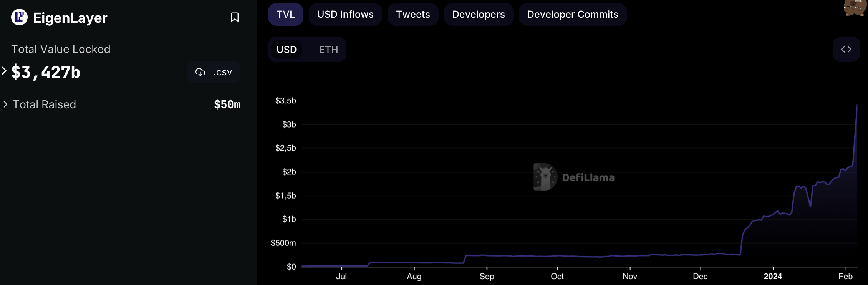Expand the Total Value Locked breakdown

4,71
